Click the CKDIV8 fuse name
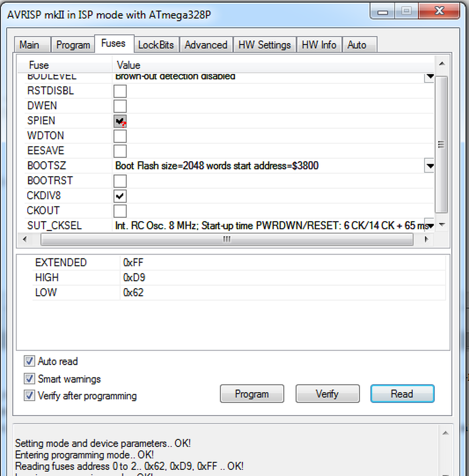469x476 pixels. [44, 196]
